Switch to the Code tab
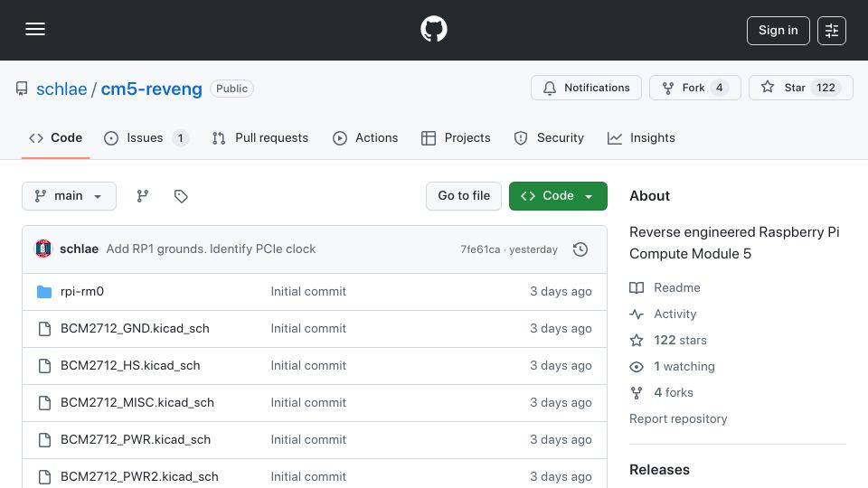 (55, 137)
